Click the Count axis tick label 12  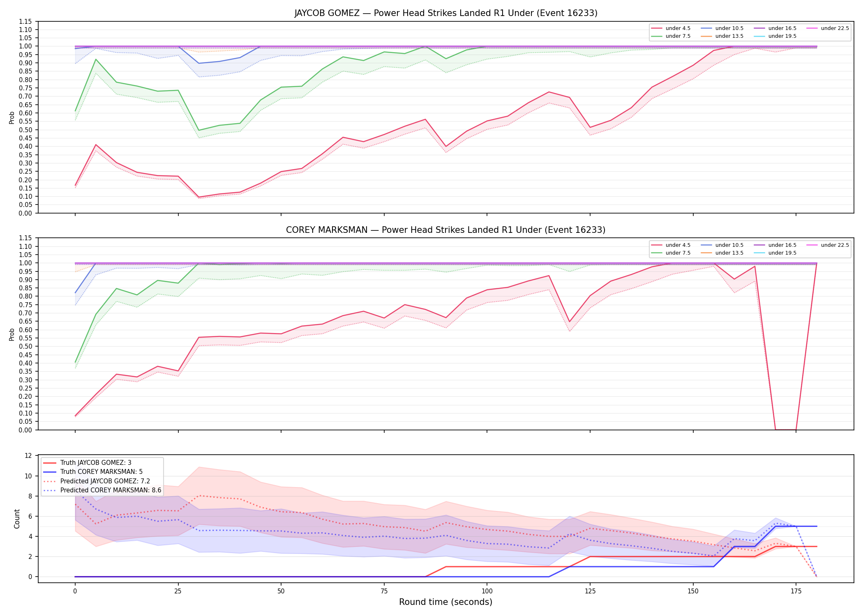click(x=28, y=456)
